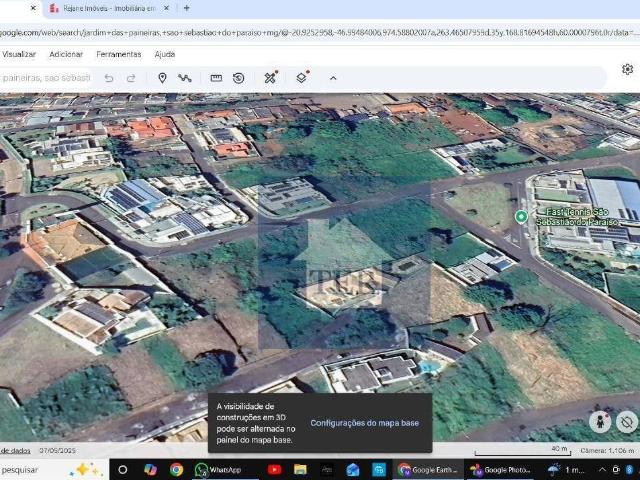The image size is (640, 480).
Task: Show hidden system tray icons chevron
Action: click(602, 470)
